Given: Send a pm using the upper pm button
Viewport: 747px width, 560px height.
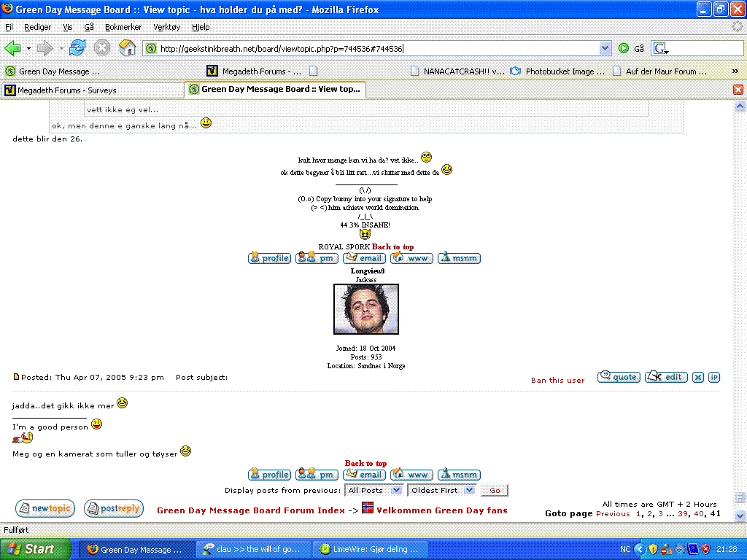Looking at the screenshot, I should click(317, 258).
